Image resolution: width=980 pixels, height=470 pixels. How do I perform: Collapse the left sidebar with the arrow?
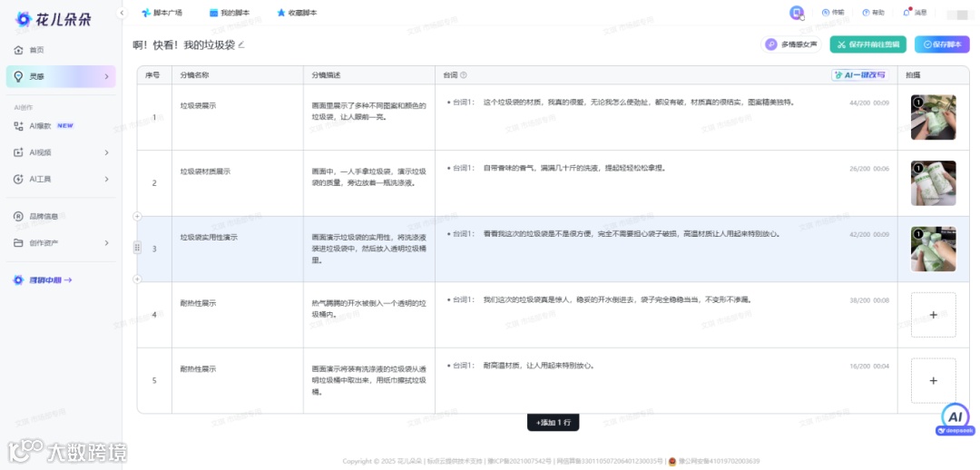(122, 13)
